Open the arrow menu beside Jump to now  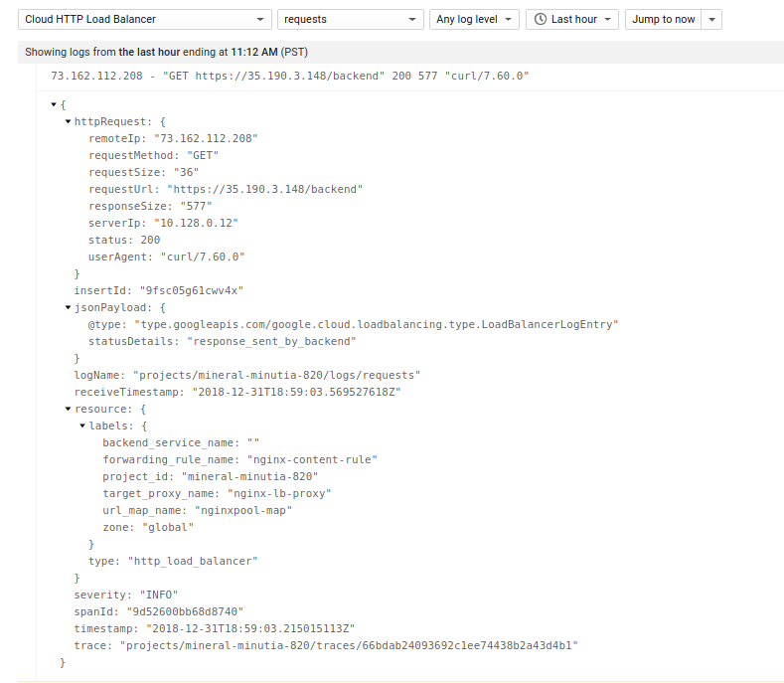(x=711, y=20)
